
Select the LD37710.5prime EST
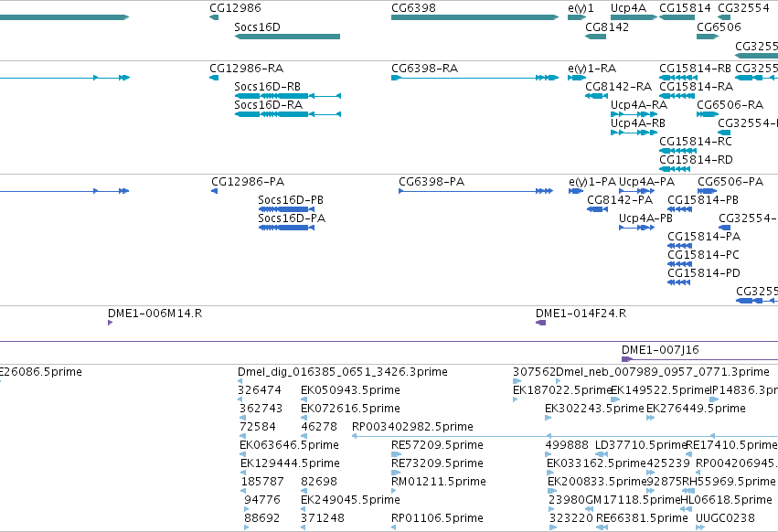click(x=601, y=454)
